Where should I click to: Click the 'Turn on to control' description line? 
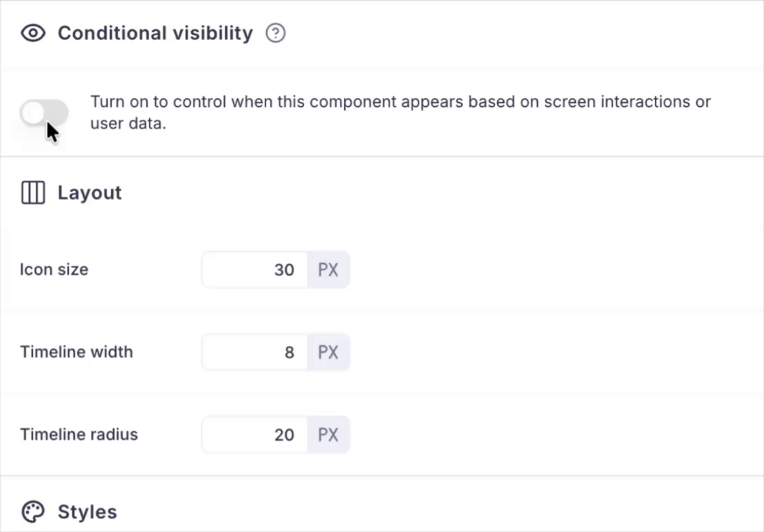click(400, 102)
